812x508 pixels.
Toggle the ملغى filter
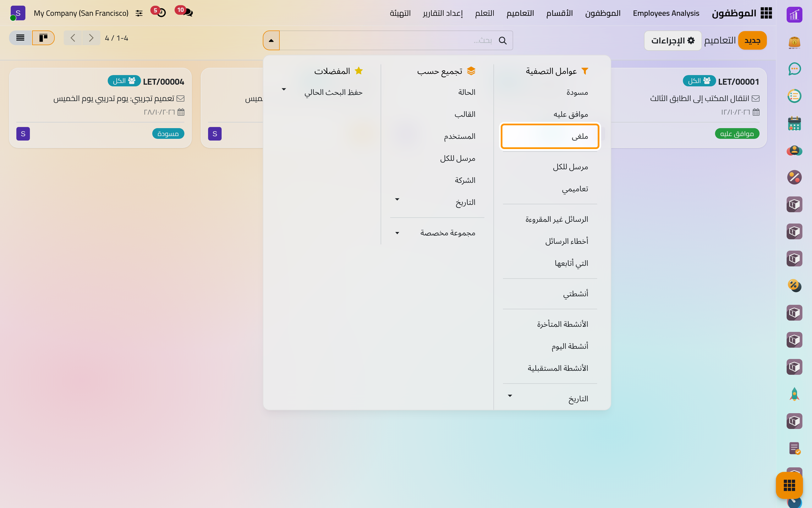pyautogui.click(x=550, y=136)
